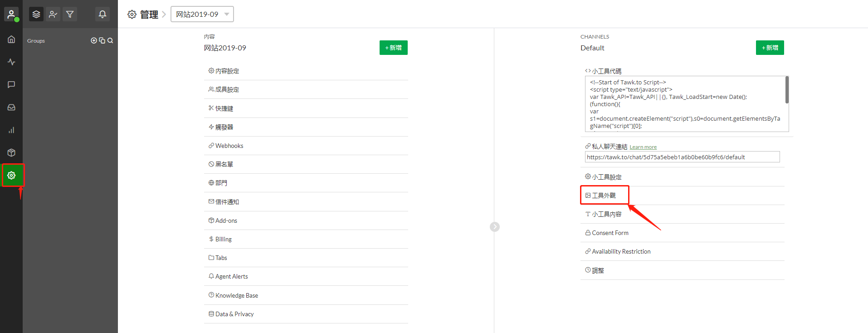The height and width of the screenshot is (333, 868).
Task: Open the Webhooks settings item
Action: [229, 146]
